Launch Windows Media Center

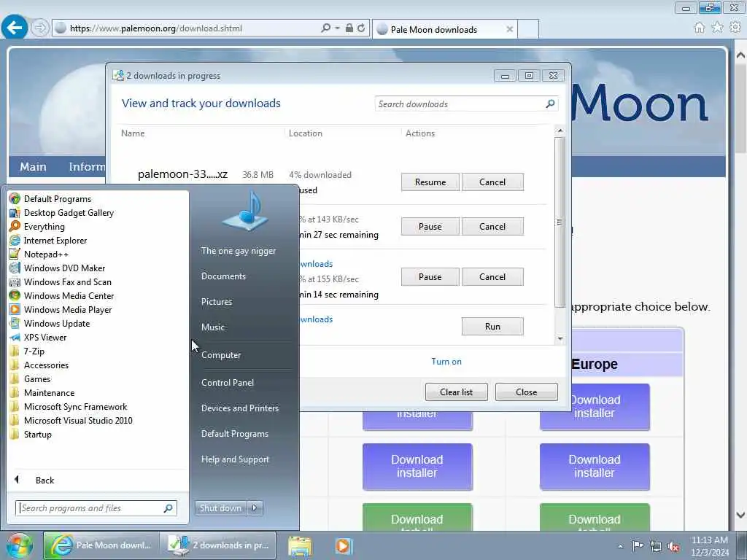point(69,296)
